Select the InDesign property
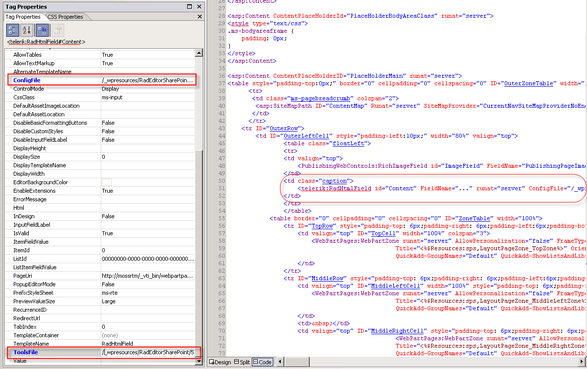The width and height of the screenshot is (587, 369). pos(24,216)
